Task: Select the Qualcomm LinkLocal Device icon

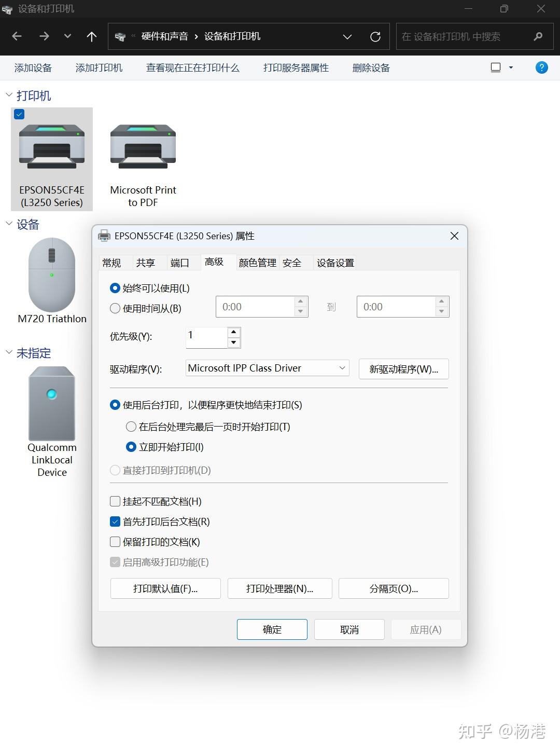Action: pos(51,404)
